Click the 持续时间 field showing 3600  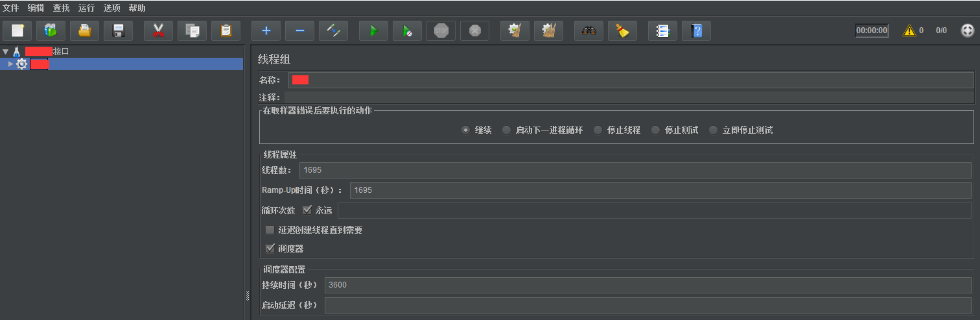[648, 285]
